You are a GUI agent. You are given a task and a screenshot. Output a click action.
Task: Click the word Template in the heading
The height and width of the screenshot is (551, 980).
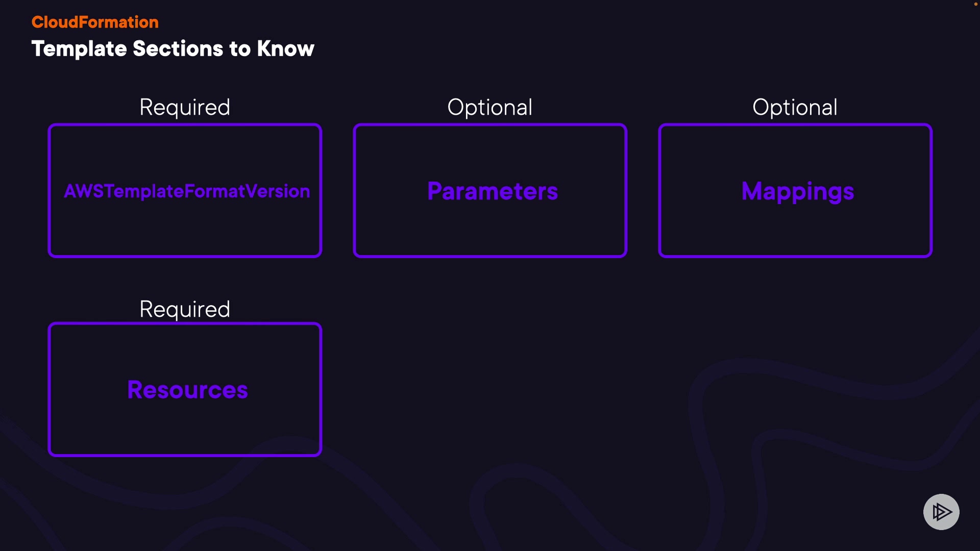click(x=79, y=49)
